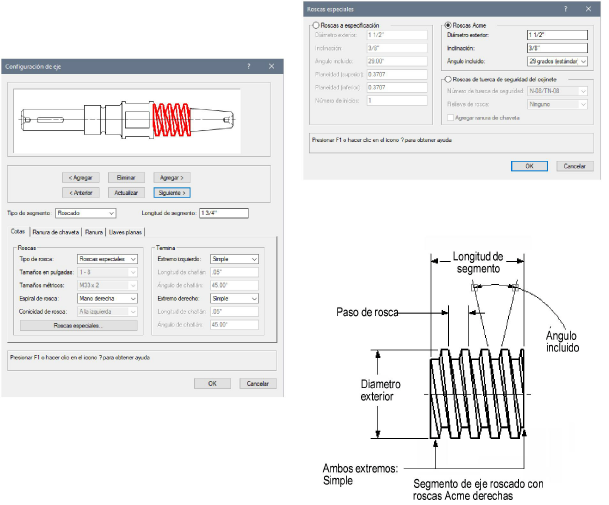Click the < Anterior button
609x505 pixels.
click(81, 193)
